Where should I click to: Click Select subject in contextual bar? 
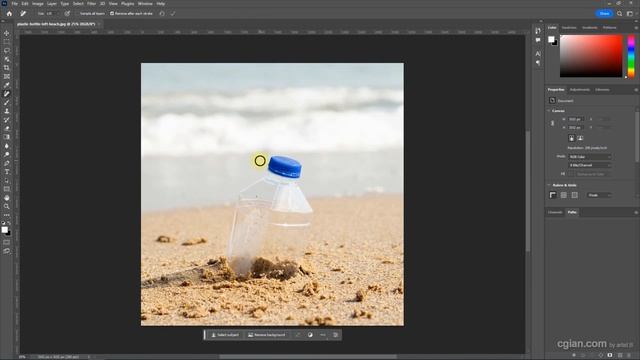[x=225, y=335]
